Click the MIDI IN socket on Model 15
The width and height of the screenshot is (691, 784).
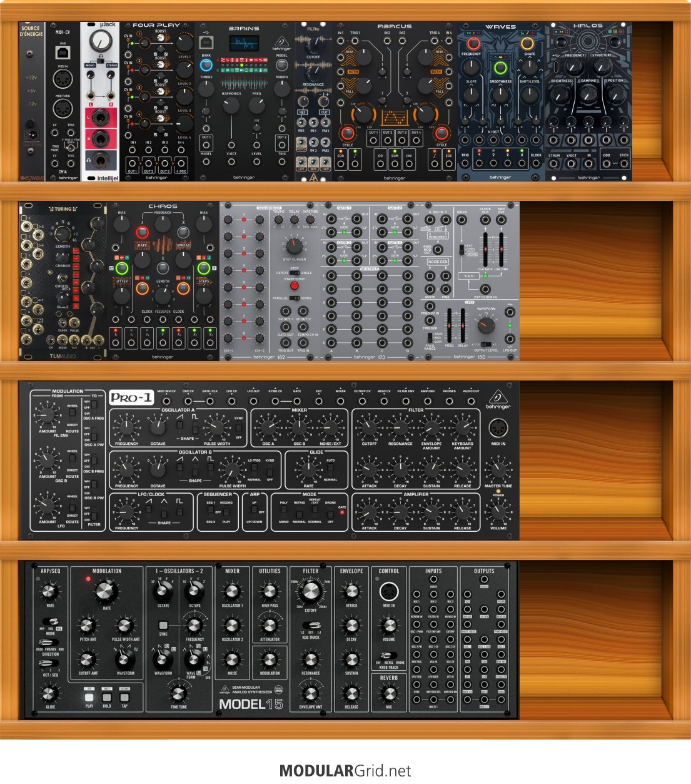[x=389, y=591]
